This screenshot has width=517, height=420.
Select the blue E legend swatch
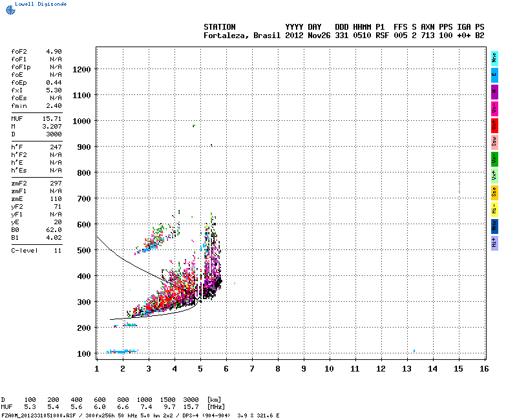coord(494,75)
